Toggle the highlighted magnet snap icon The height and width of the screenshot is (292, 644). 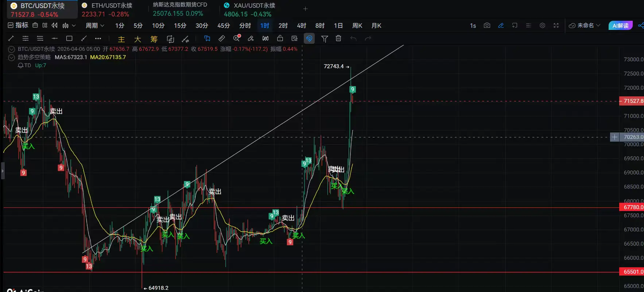pos(309,38)
